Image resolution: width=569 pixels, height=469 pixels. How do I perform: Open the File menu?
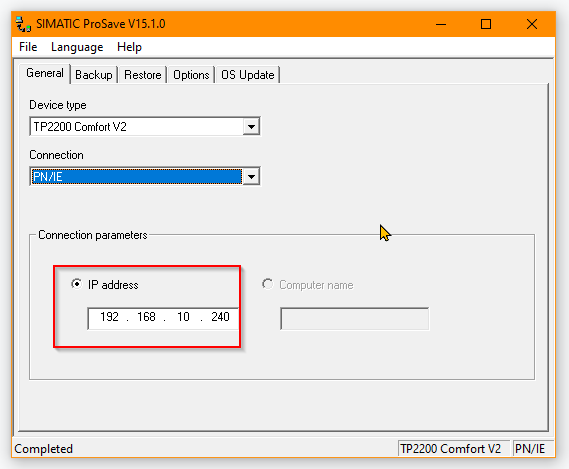tap(28, 47)
